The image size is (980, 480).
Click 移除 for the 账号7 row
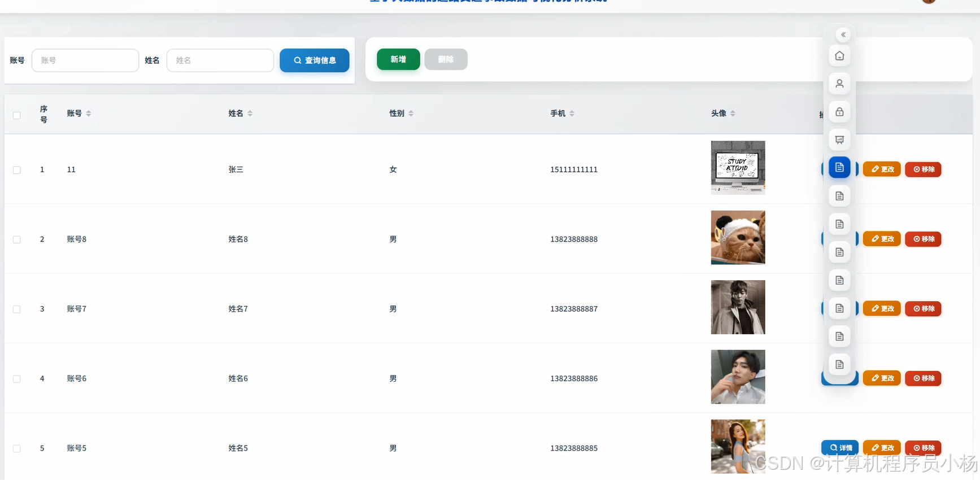[x=923, y=308]
